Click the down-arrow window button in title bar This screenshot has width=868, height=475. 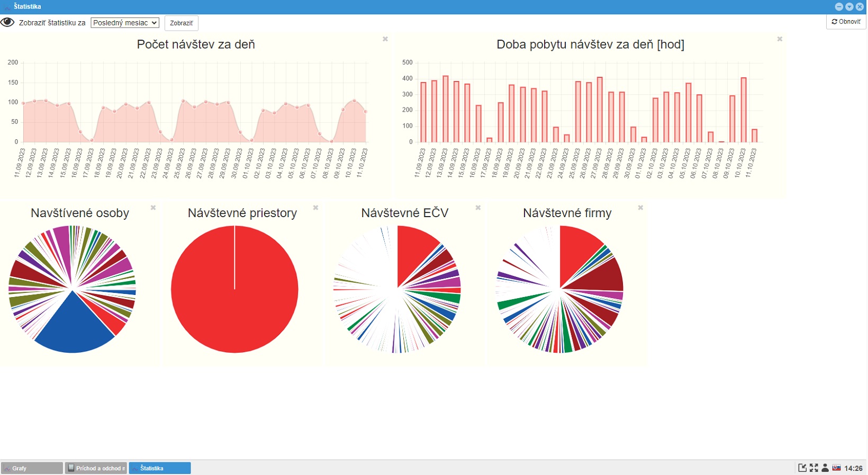[849, 7]
